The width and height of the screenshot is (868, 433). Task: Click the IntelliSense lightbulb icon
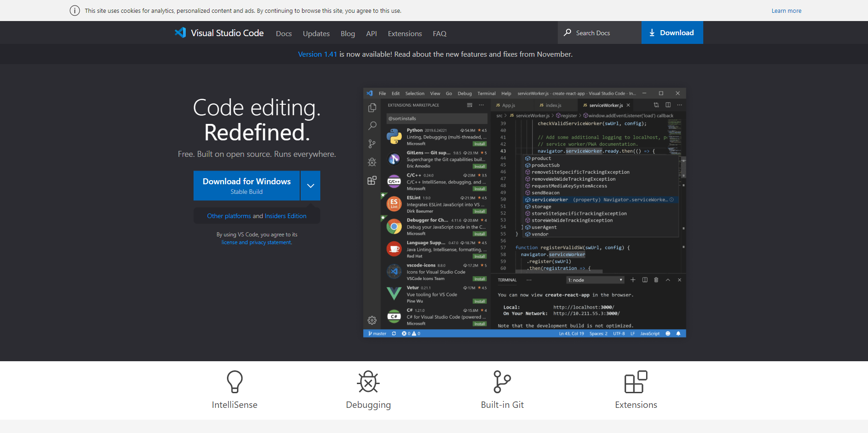click(235, 382)
